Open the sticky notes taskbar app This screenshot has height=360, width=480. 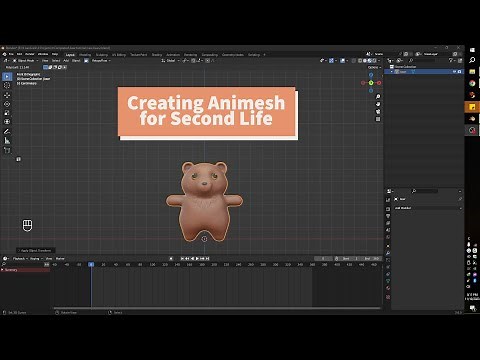coord(472,107)
